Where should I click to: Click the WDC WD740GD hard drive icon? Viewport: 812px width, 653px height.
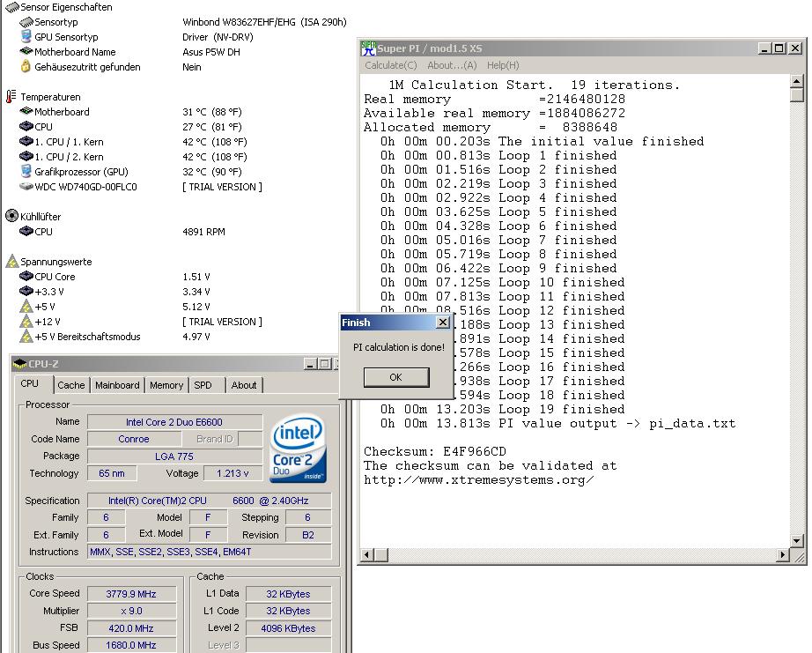click(x=26, y=186)
